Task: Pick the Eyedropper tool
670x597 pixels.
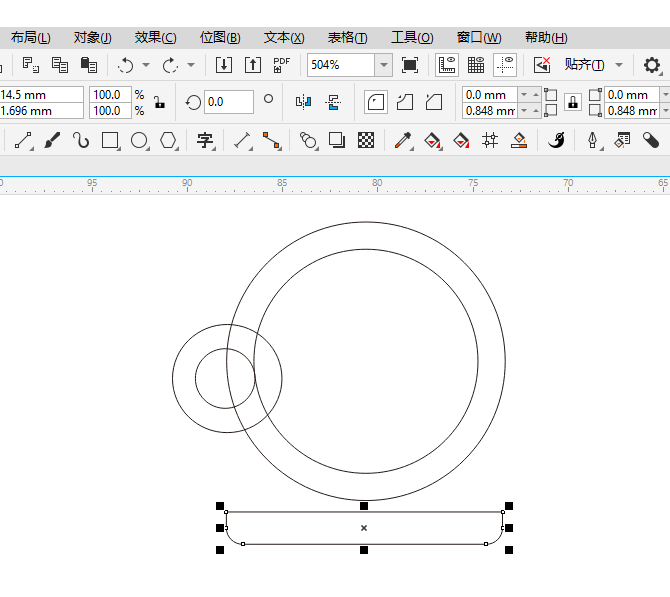Action: [403, 140]
